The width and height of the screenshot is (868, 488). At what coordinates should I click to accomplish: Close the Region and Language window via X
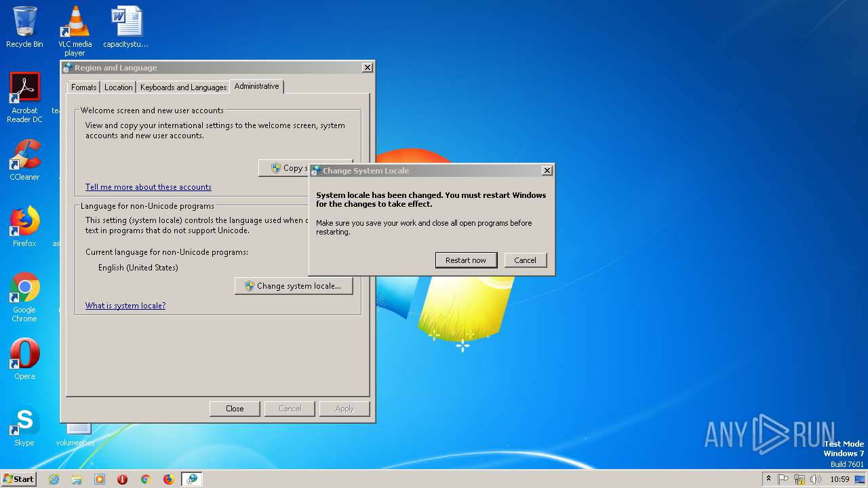(x=367, y=68)
